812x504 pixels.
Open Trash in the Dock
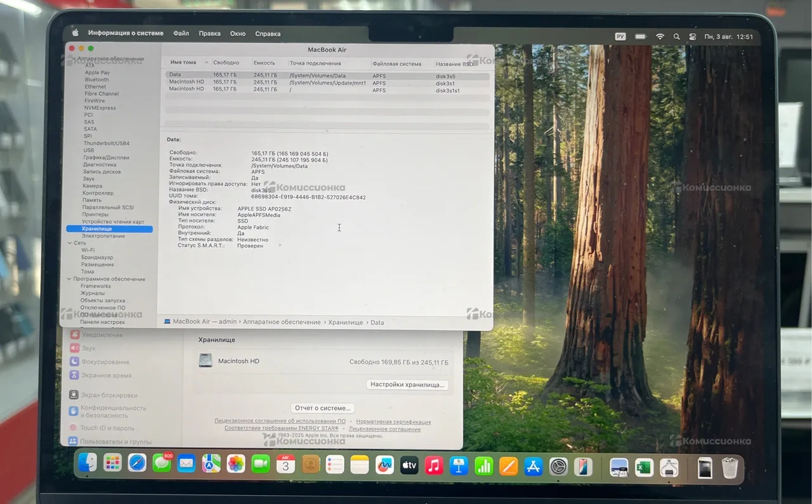[730, 468]
